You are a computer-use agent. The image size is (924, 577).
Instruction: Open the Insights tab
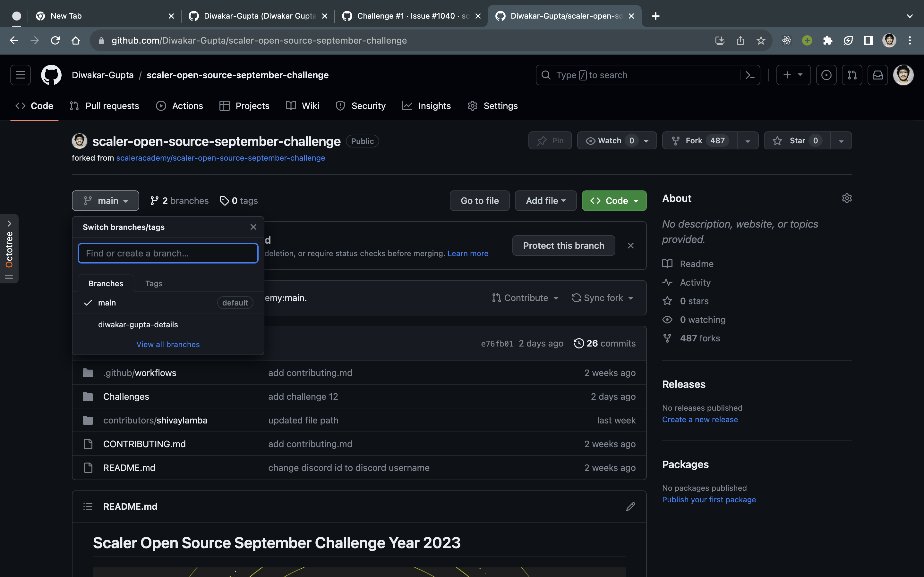427,106
